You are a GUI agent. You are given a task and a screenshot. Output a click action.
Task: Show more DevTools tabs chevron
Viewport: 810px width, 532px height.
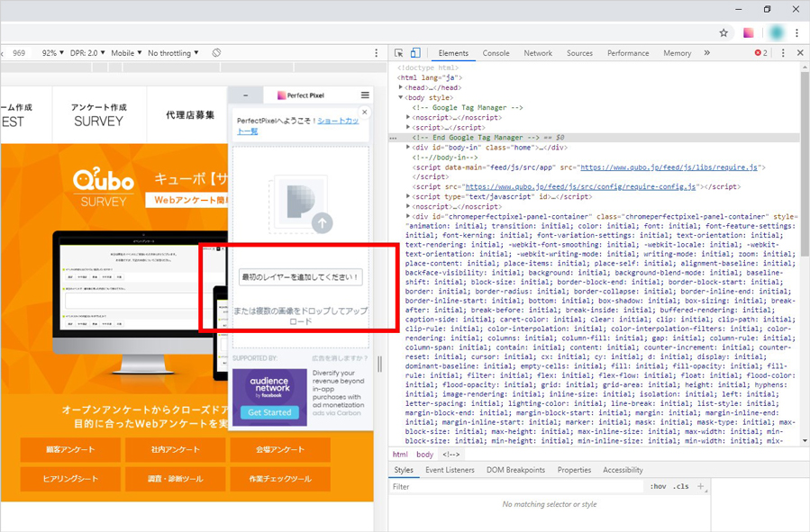[x=706, y=52]
